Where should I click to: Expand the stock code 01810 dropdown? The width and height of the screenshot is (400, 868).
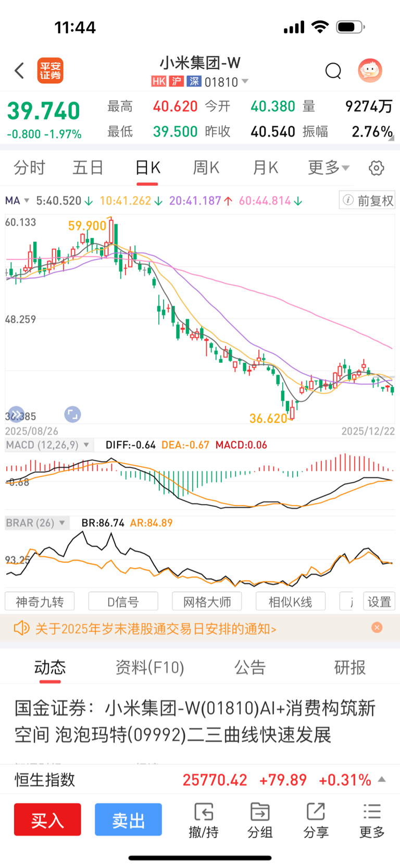(245, 81)
